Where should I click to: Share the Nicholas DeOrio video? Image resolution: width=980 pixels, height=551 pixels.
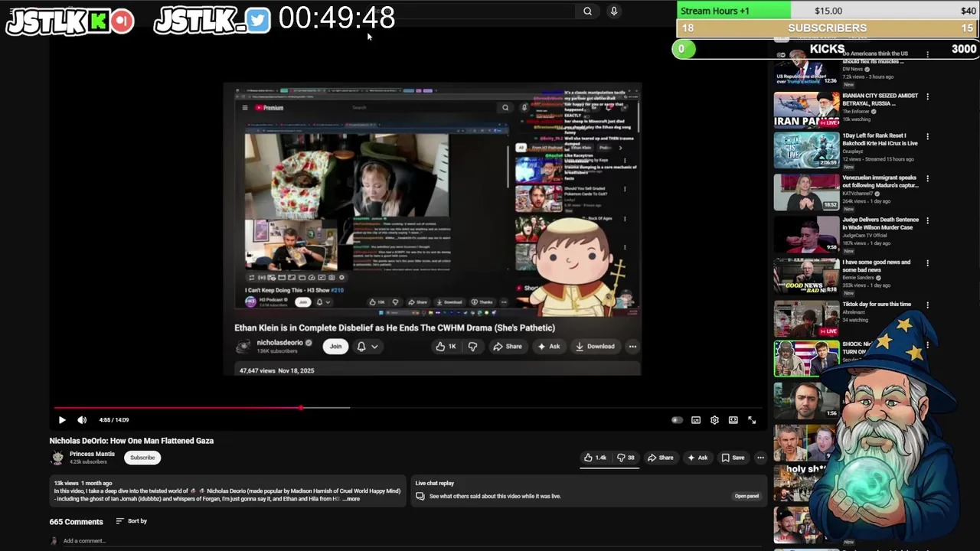pos(660,458)
